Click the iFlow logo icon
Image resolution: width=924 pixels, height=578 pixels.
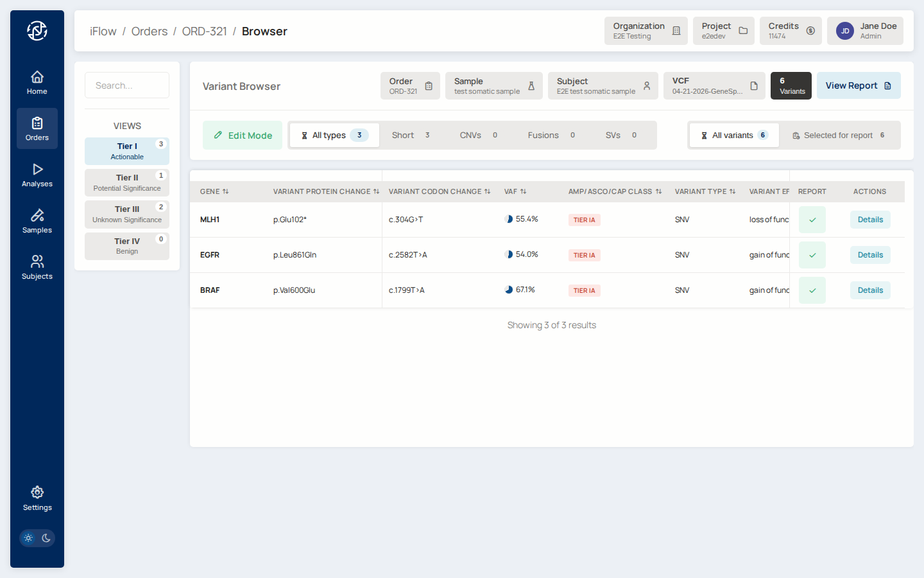(37, 31)
